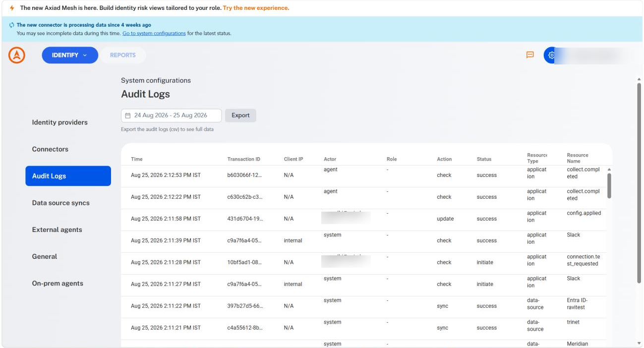Click the Resource Type column header
The height and width of the screenshot is (348, 644).
[537, 158]
